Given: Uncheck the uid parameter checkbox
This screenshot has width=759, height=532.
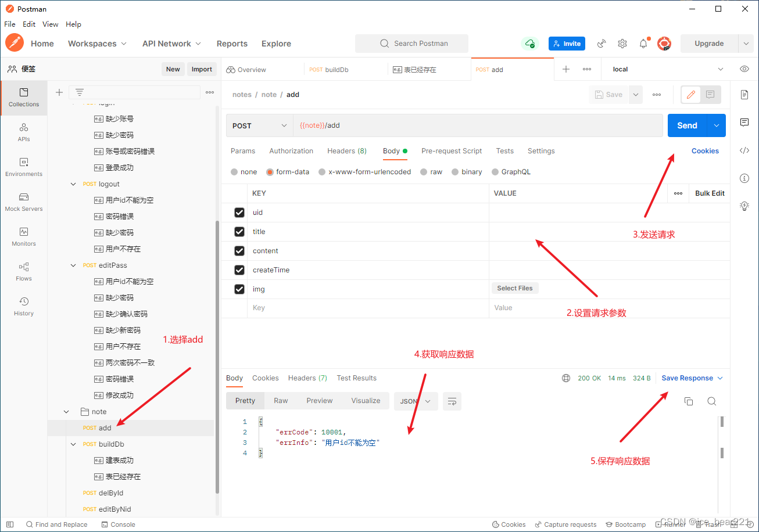Looking at the screenshot, I should (239, 213).
